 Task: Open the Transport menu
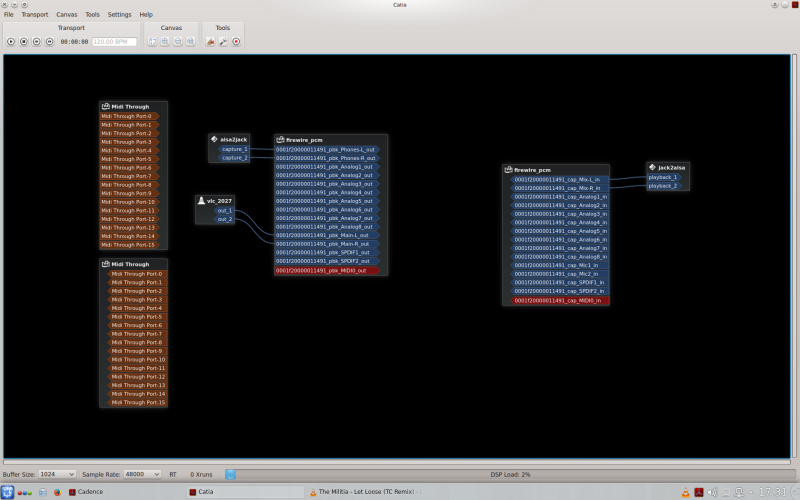[34, 15]
